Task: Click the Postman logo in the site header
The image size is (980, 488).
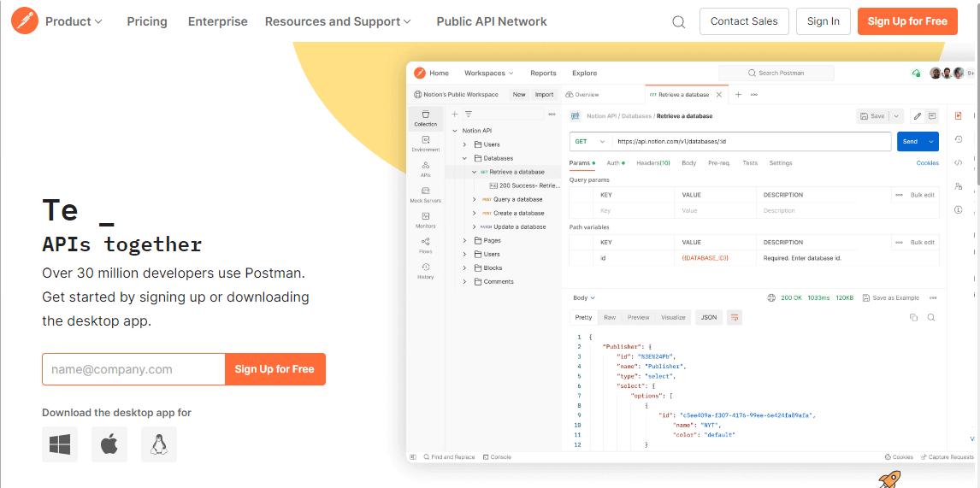Action: pyautogui.click(x=25, y=21)
